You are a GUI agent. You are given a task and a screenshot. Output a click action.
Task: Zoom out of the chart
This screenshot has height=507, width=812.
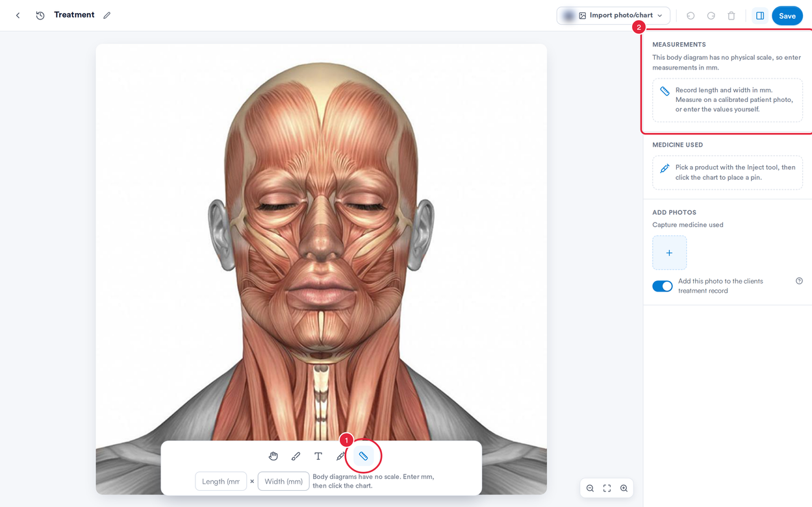590,488
